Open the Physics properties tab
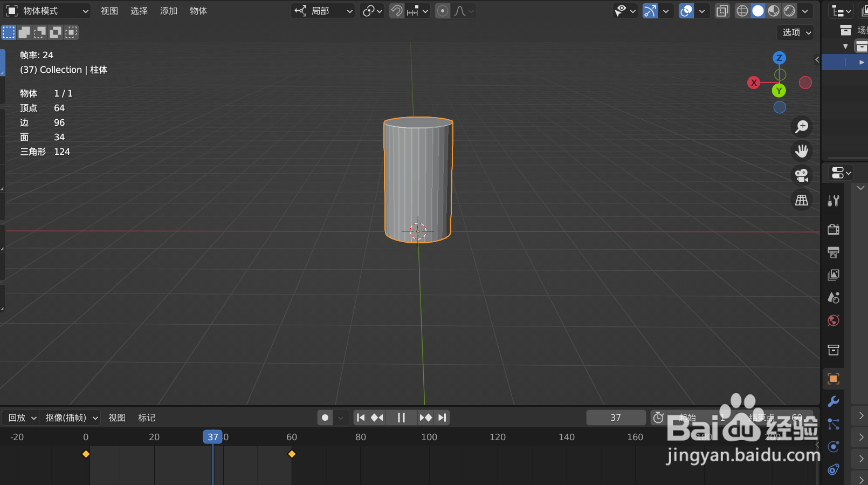This screenshot has height=485, width=868. click(833, 447)
